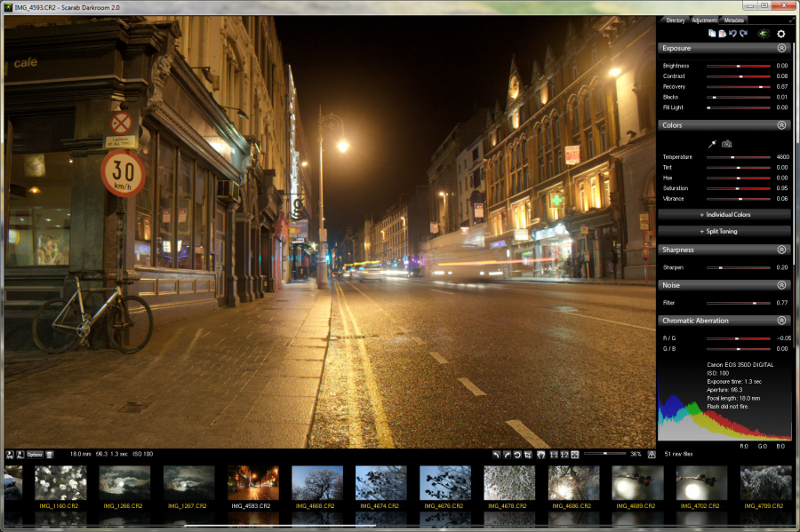Click the green scarab auto-adjust icon
Viewport: 800px width, 532px height.
click(763, 34)
